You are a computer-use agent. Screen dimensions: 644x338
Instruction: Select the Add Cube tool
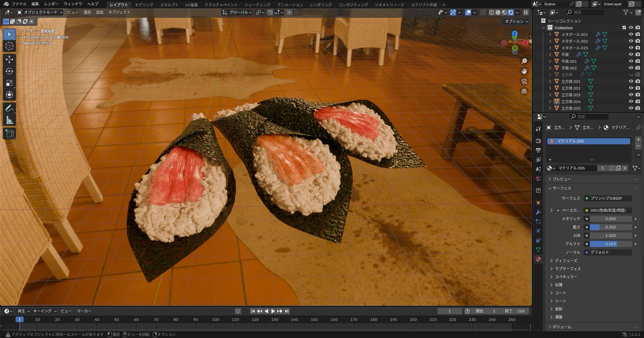point(9,133)
